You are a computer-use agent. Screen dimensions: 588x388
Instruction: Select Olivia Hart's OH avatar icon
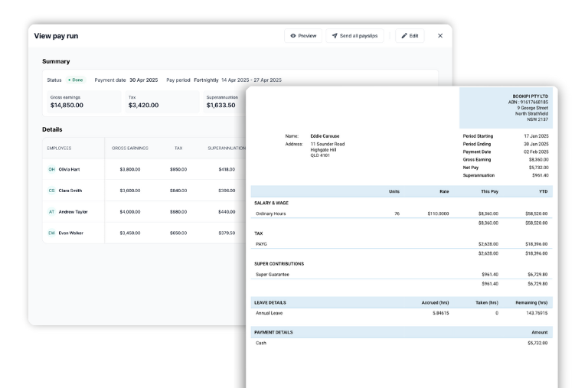51,169
